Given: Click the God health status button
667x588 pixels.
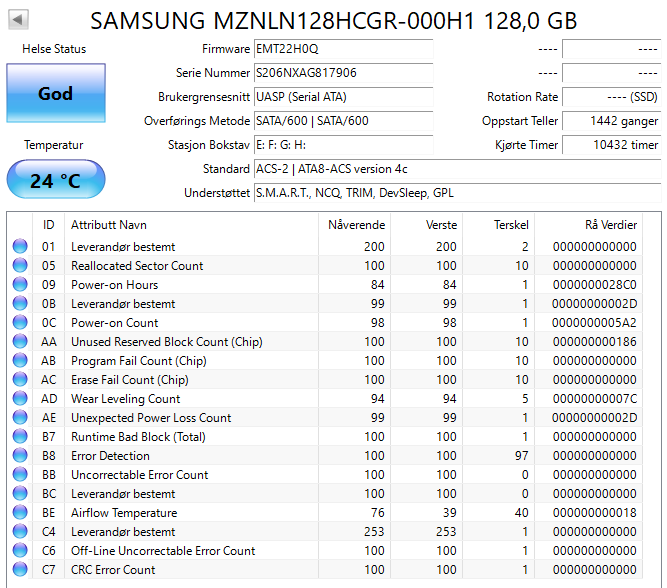Looking at the screenshot, I should click(55, 93).
